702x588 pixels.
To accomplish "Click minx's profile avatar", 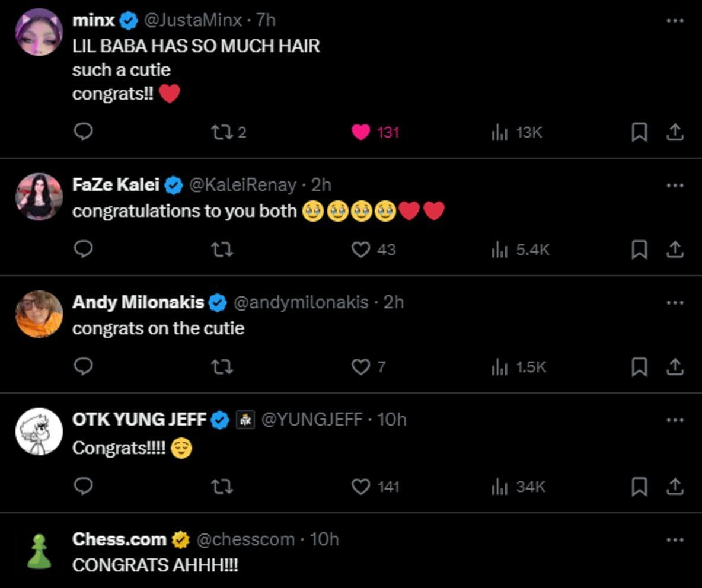I will [x=39, y=32].
